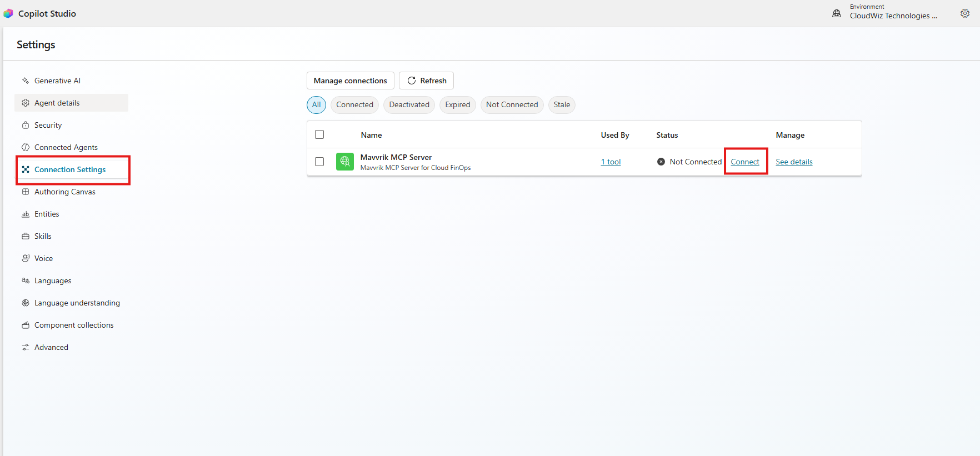Click the Copilot Studio title text
The width and height of the screenshot is (980, 456).
point(47,13)
